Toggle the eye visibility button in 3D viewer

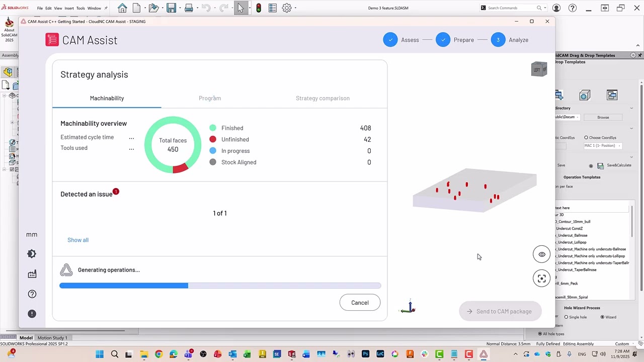click(x=542, y=254)
